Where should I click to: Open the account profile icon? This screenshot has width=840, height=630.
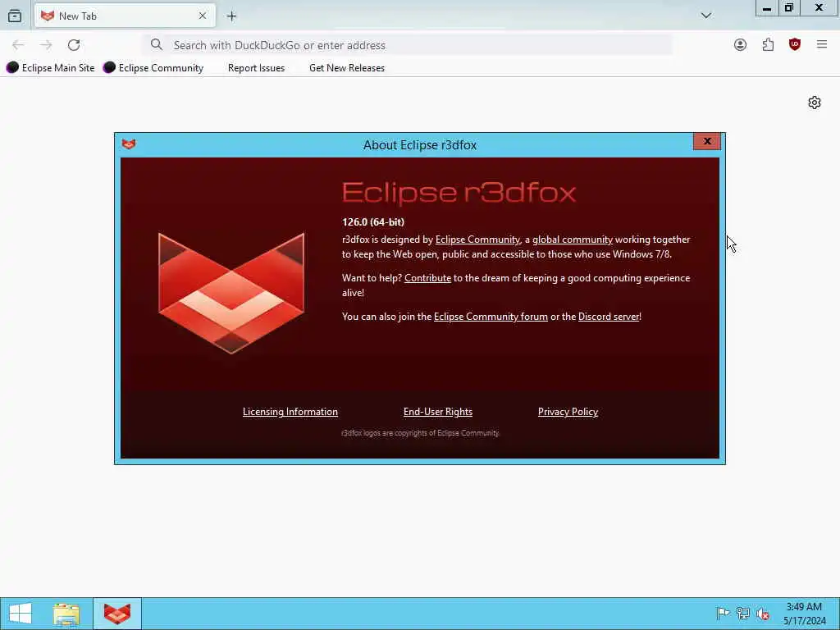point(741,45)
